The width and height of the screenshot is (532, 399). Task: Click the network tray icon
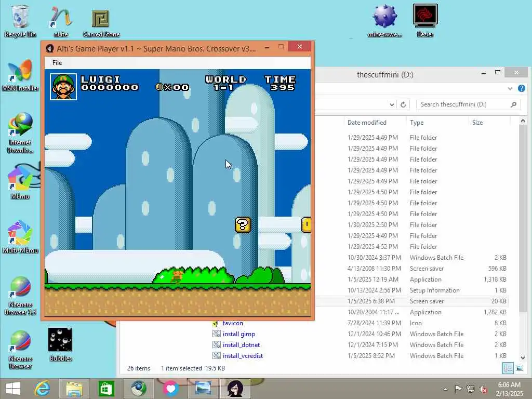pos(471,389)
